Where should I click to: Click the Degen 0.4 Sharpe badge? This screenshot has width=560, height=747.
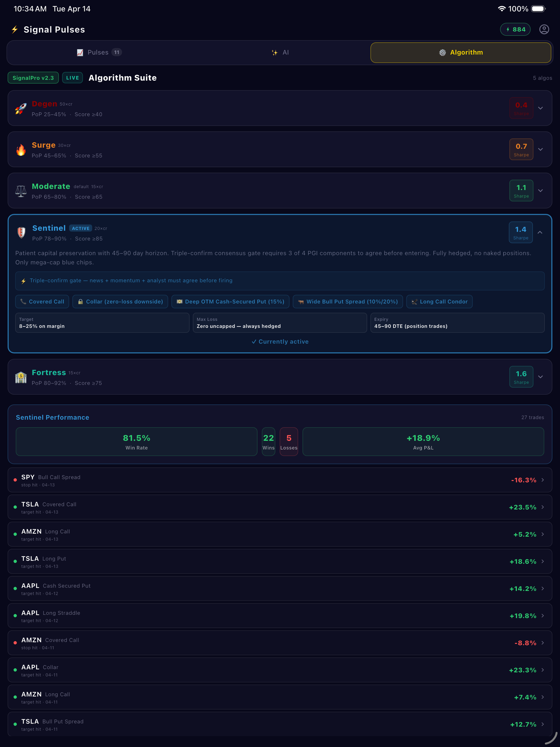point(521,108)
